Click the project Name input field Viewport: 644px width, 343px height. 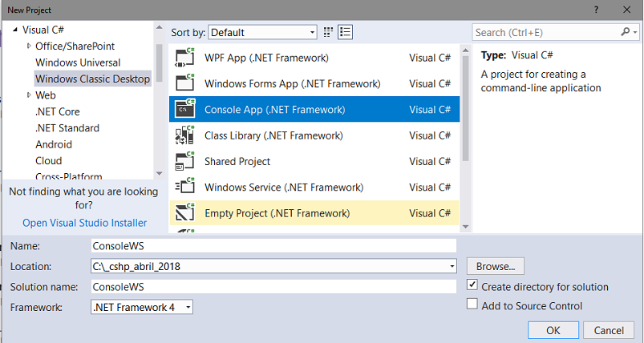273,246
